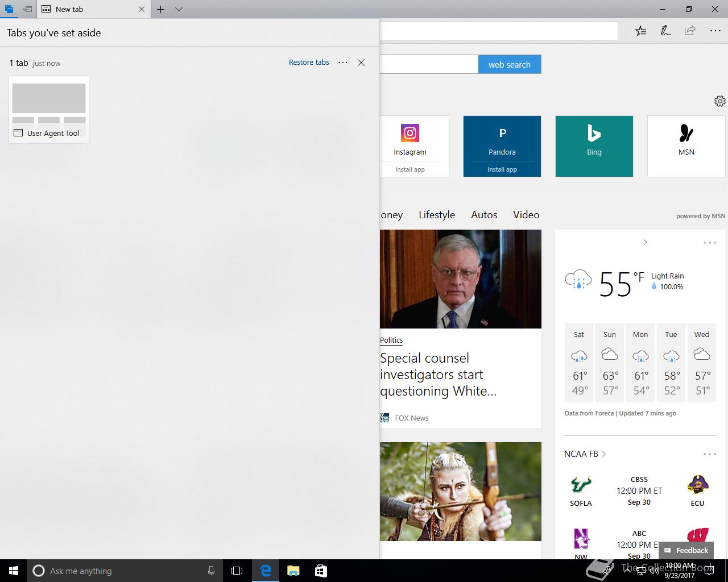Click the FOX News source label
This screenshot has height=582, width=728.
coord(412,418)
